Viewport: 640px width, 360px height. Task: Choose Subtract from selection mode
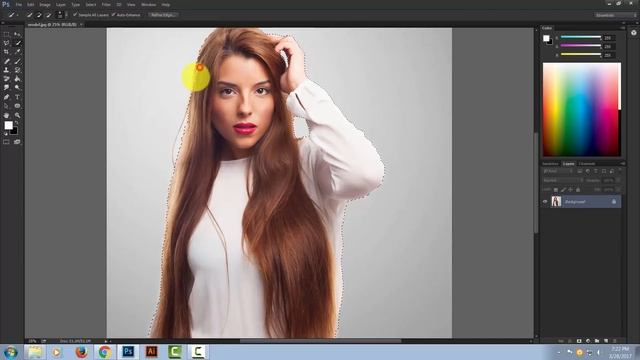(48, 15)
